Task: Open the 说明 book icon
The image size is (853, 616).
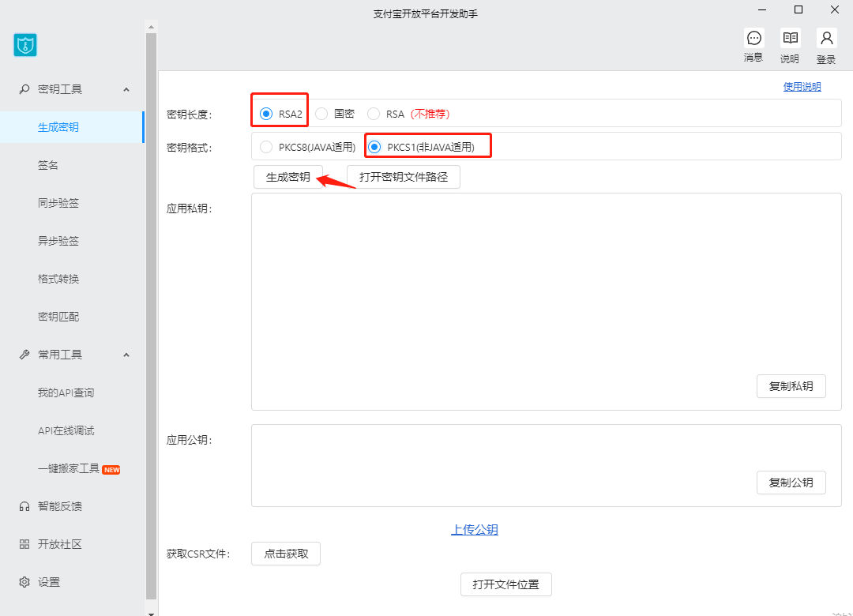Action: tap(790, 38)
